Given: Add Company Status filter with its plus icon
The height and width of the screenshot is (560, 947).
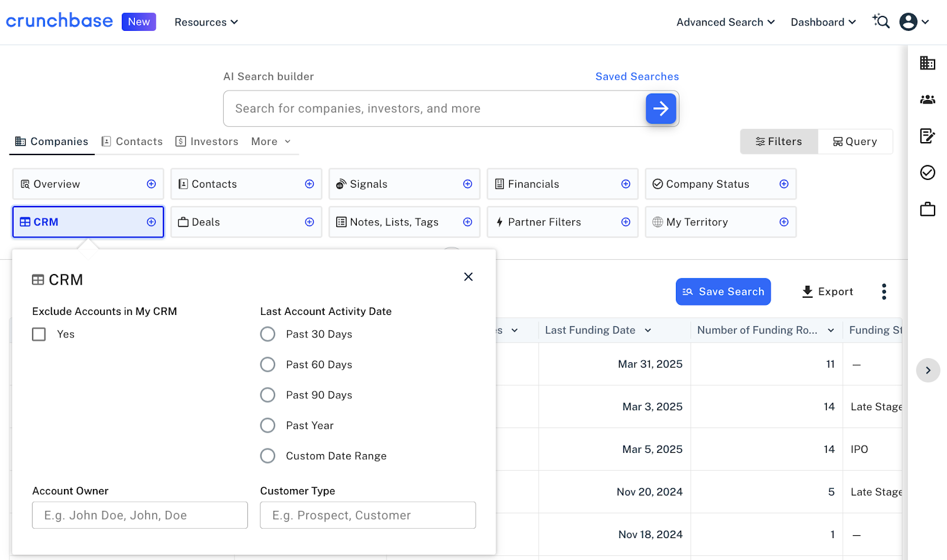Looking at the screenshot, I should tap(784, 184).
